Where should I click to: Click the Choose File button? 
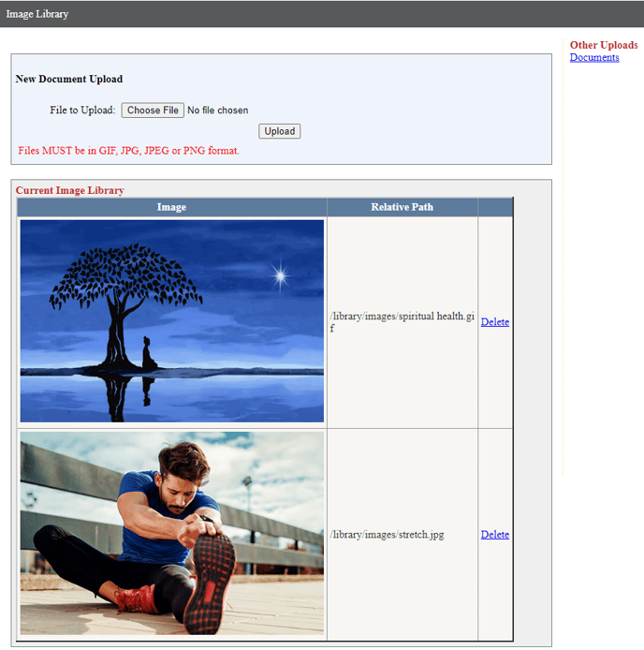pyautogui.click(x=153, y=111)
